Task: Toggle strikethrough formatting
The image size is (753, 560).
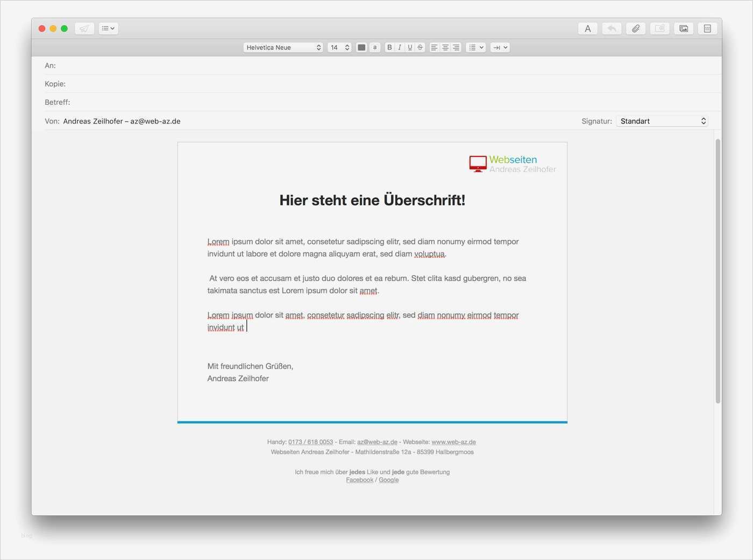Action: tap(419, 47)
